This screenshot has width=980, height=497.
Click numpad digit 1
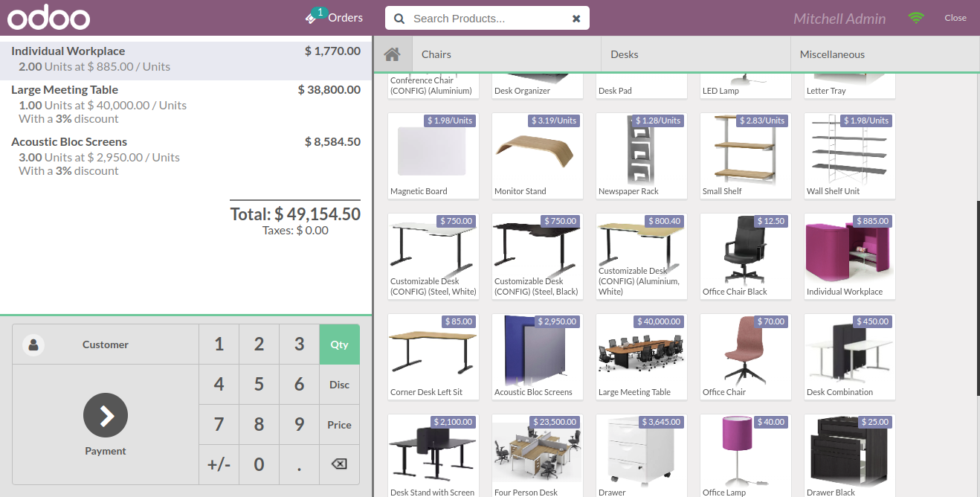[219, 344]
